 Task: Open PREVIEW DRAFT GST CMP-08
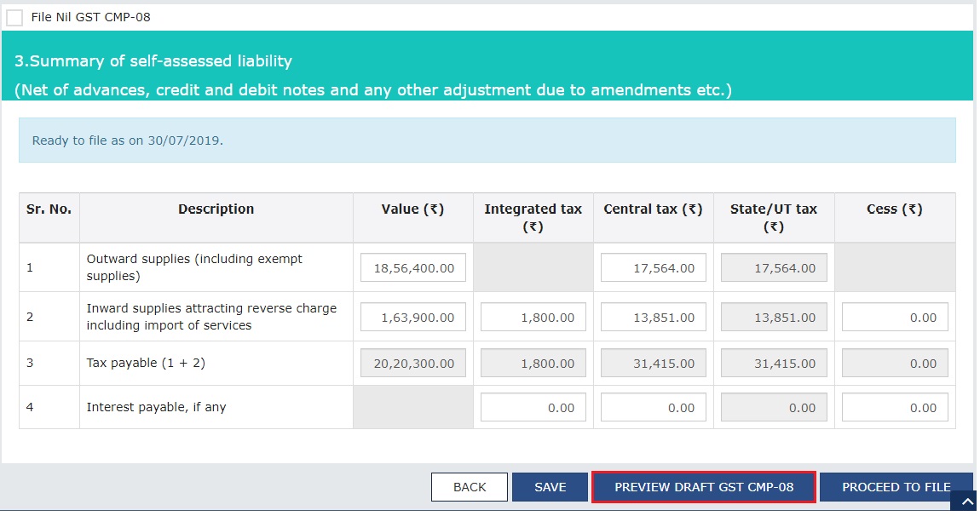tap(703, 486)
